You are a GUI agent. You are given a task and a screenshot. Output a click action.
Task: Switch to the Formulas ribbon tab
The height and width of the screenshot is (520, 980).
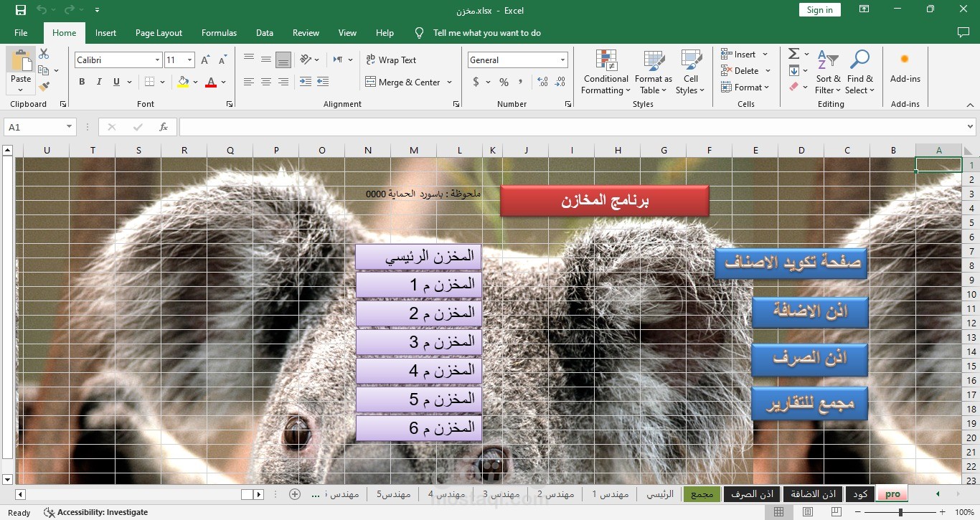click(x=219, y=33)
